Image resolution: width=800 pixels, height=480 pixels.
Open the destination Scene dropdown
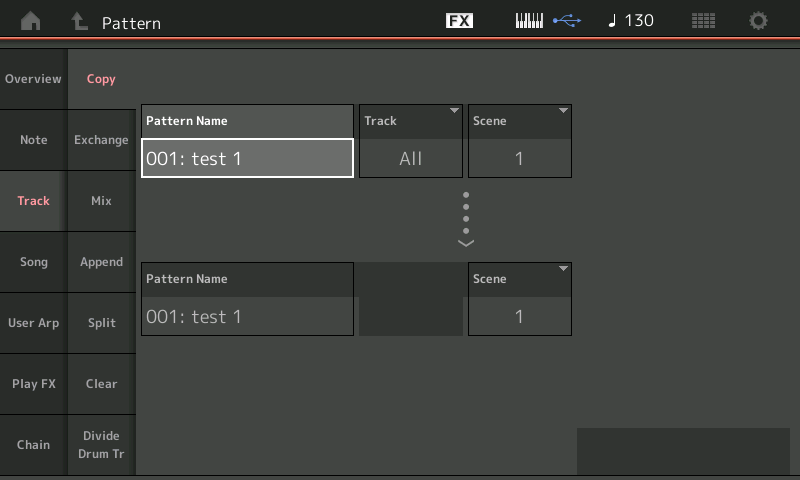(519, 299)
